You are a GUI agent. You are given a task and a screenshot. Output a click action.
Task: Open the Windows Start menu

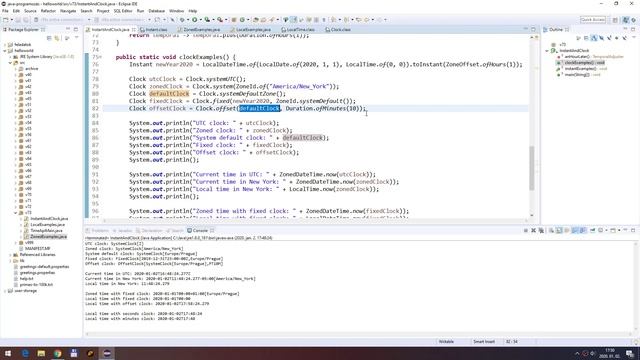pos(8,353)
